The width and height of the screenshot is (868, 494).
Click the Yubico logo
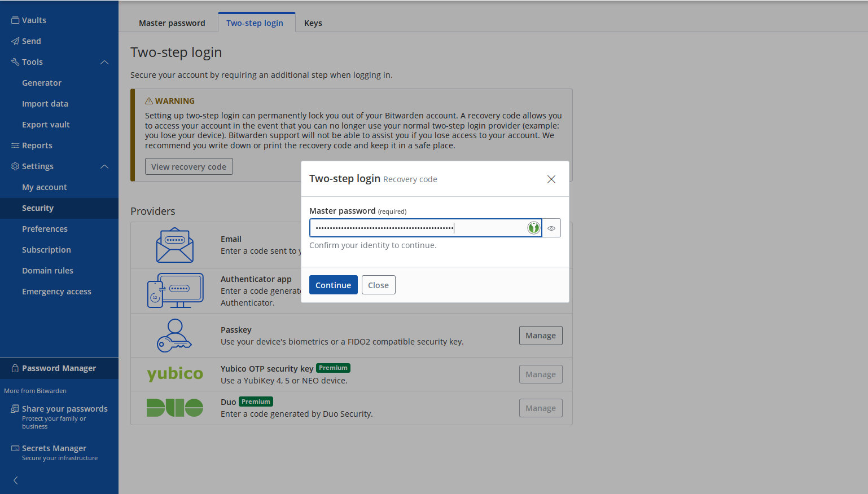pos(175,374)
